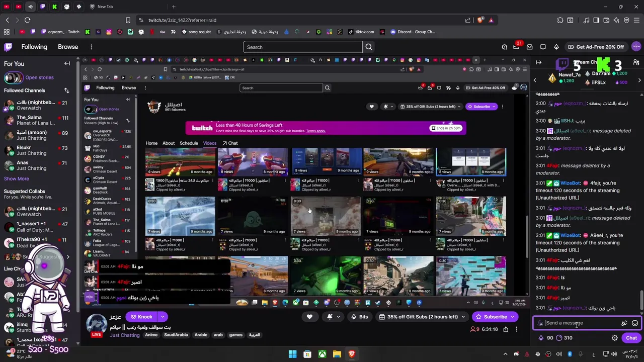This screenshot has height=362, width=644.
Task: Open Microsoft Store from taskbar
Action: [307, 354]
